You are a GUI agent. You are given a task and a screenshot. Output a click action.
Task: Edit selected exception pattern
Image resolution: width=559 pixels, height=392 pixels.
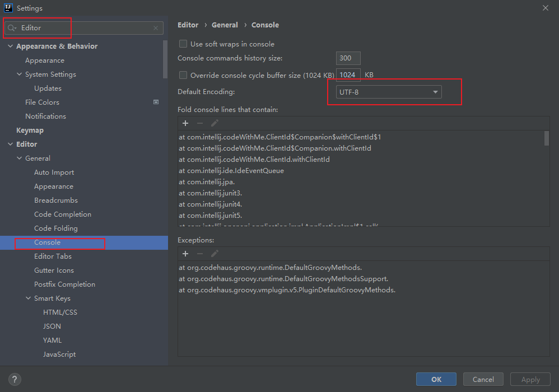pyautogui.click(x=215, y=254)
